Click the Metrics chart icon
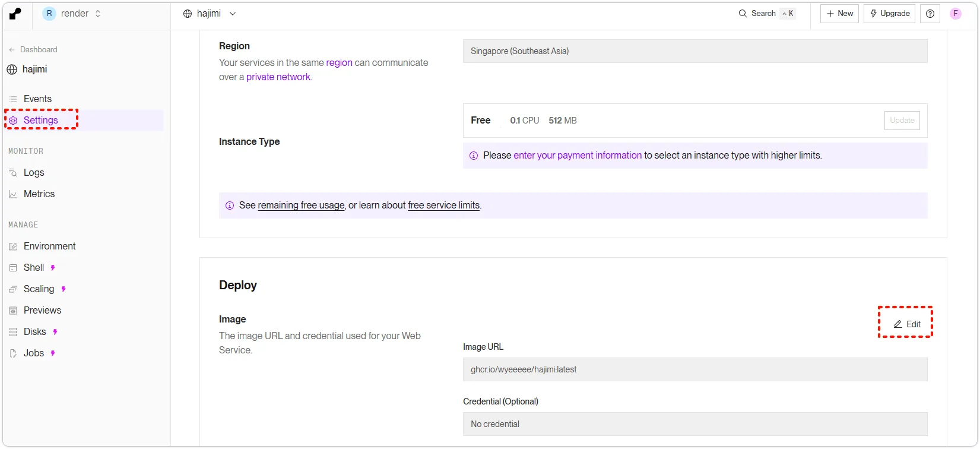This screenshot has width=980, height=449. 13,194
